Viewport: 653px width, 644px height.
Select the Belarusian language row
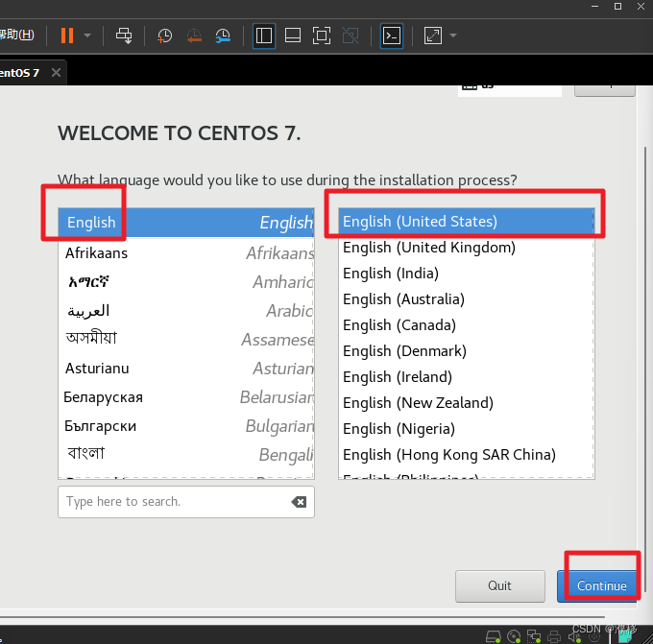point(186,397)
